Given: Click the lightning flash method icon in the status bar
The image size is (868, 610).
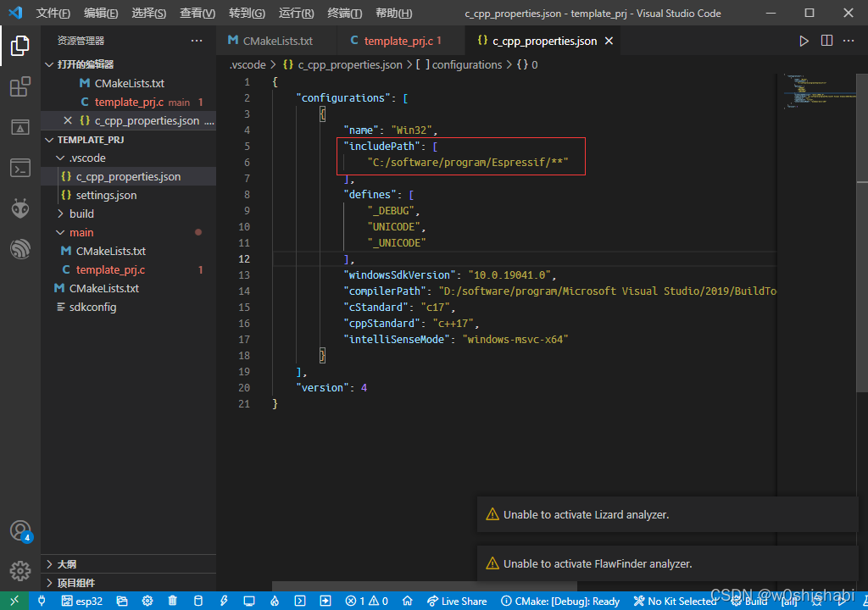Looking at the screenshot, I should point(224,601).
